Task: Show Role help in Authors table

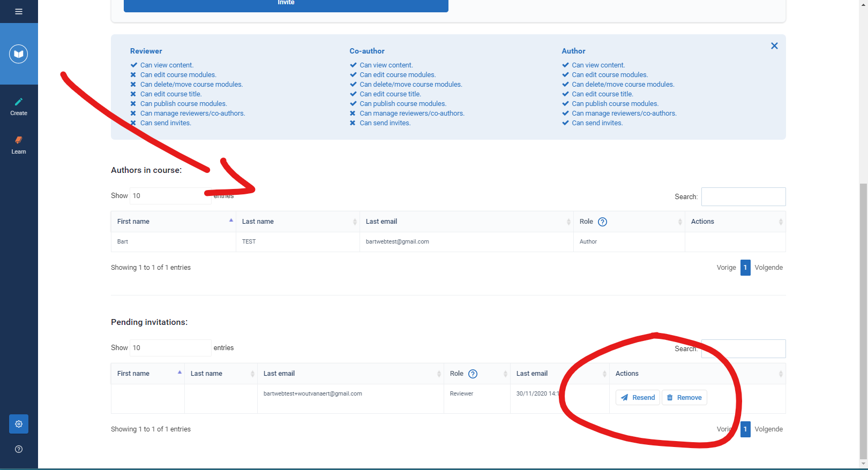Action: click(x=602, y=222)
